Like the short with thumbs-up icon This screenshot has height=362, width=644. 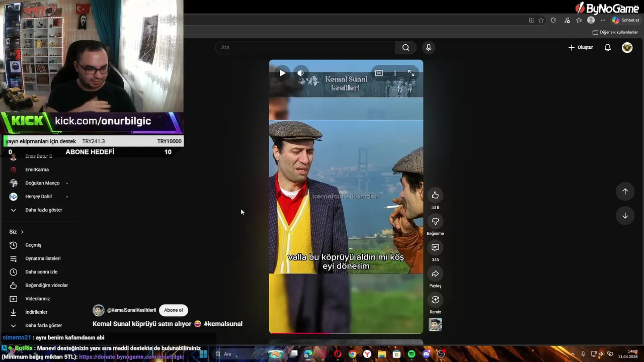tap(435, 195)
